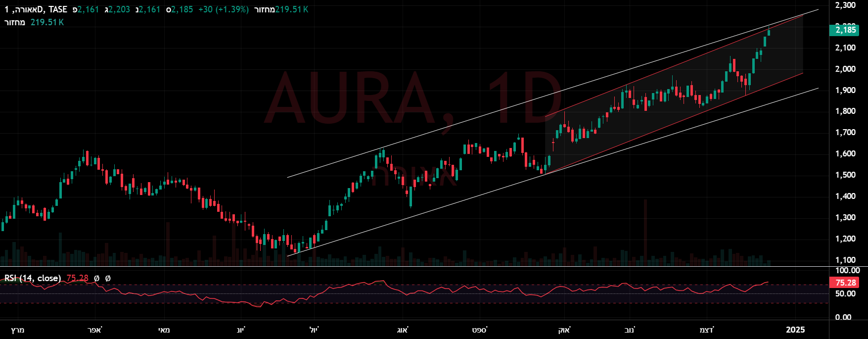Image resolution: width=868 pixels, height=339 pixels.
Task: Click the high price value 2,203
Action: tap(119, 9)
